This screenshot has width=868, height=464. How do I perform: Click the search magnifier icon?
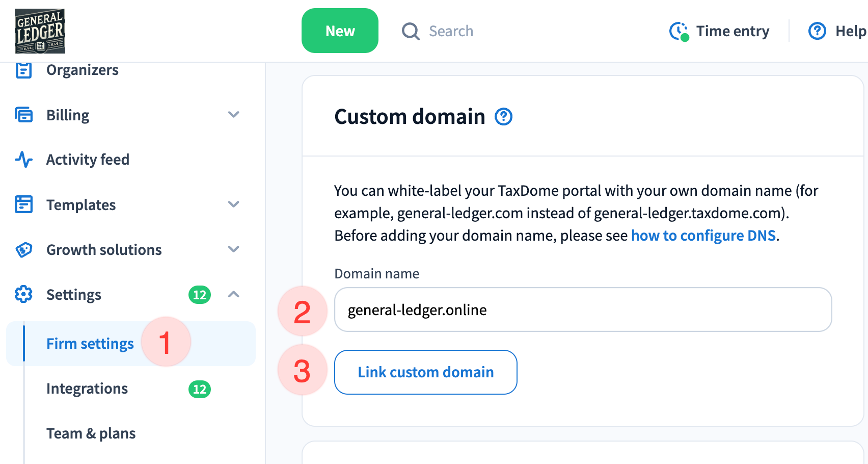point(410,31)
